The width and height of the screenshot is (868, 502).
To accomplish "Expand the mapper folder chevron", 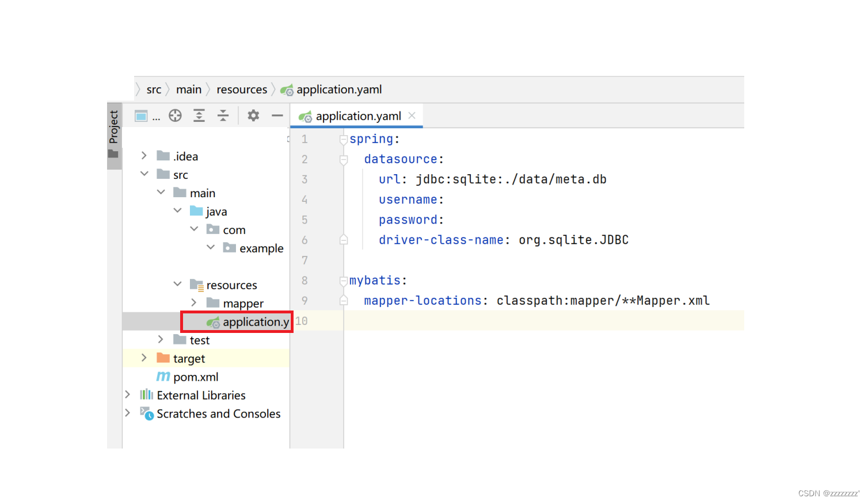I will click(x=194, y=303).
